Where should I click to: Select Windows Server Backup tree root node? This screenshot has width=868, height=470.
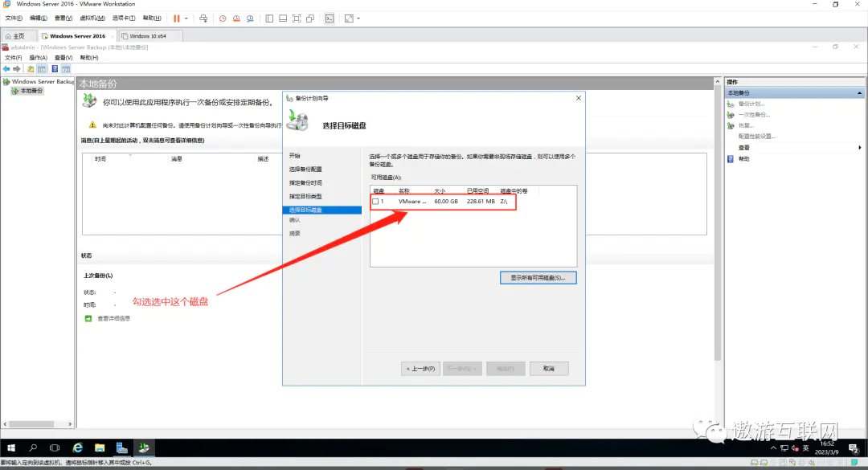point(43,82)
